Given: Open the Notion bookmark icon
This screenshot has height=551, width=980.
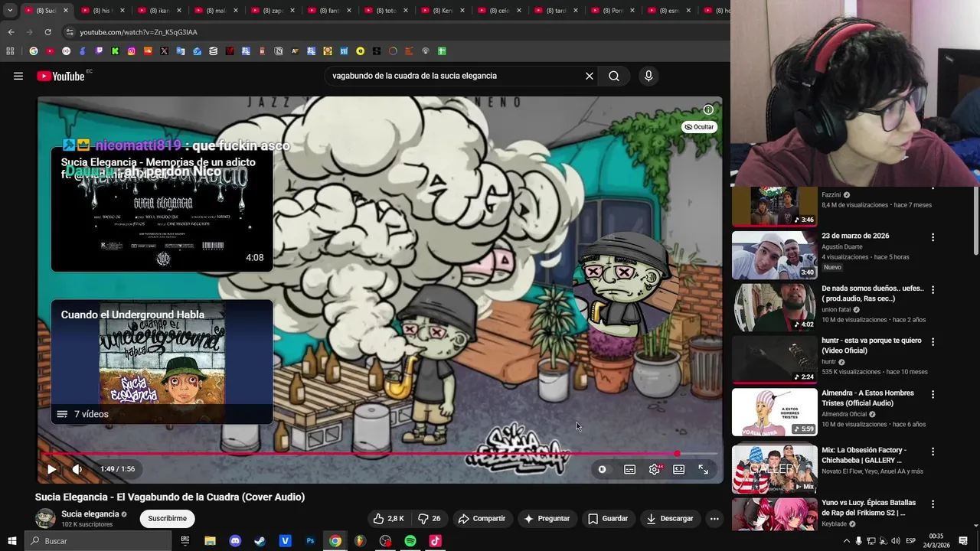Looking at the screenshot, I should (279, 51).
